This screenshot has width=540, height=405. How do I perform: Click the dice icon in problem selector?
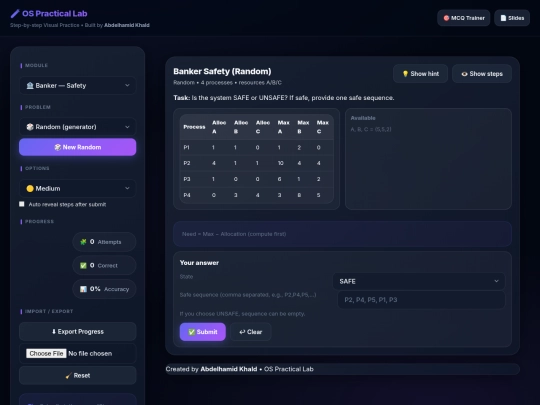click(30, 127)
